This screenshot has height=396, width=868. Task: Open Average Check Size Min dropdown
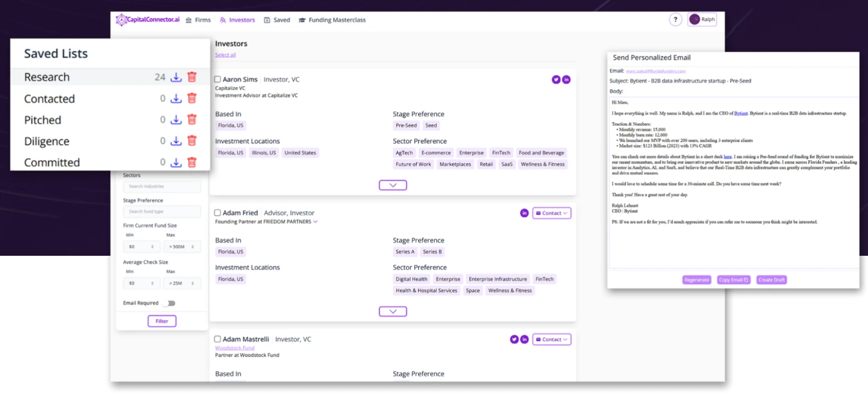point(142,283)
